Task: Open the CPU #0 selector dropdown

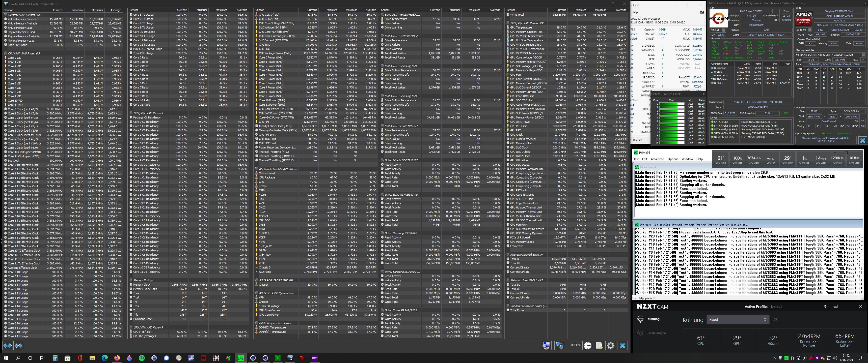Action: coord(717,30)
